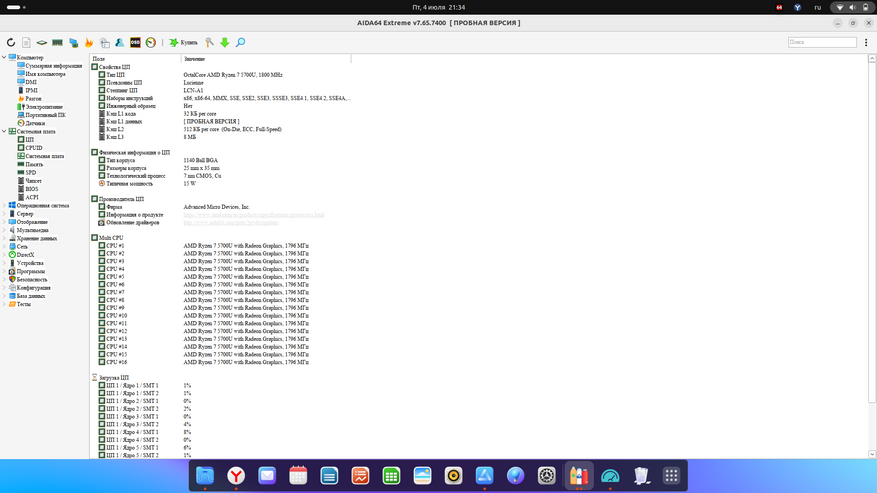877x493 pixels.
Task: Select DirectX in the sidebar tree
Action: pos(25,255)
